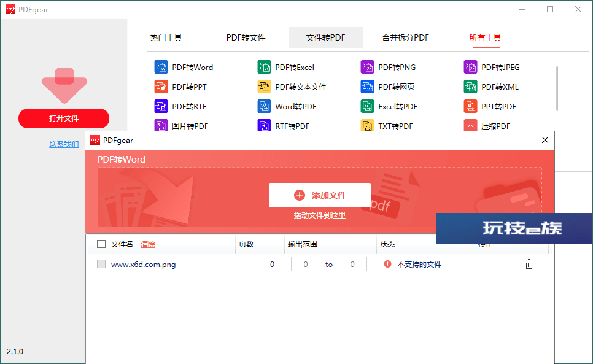This screenshot has width=593, height=364.
Task: Open the 压缩PDF tool icon
Action: click(x=470, y=125)
